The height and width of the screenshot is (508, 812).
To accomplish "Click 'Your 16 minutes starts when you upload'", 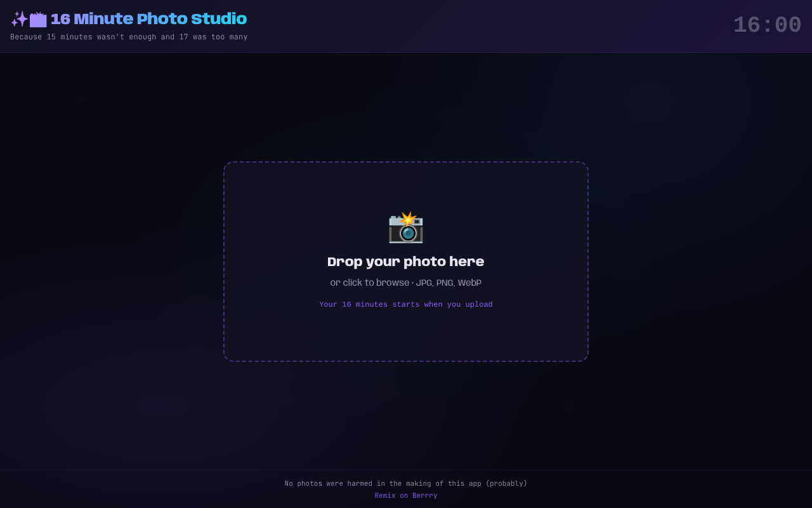I will (405, 304).
